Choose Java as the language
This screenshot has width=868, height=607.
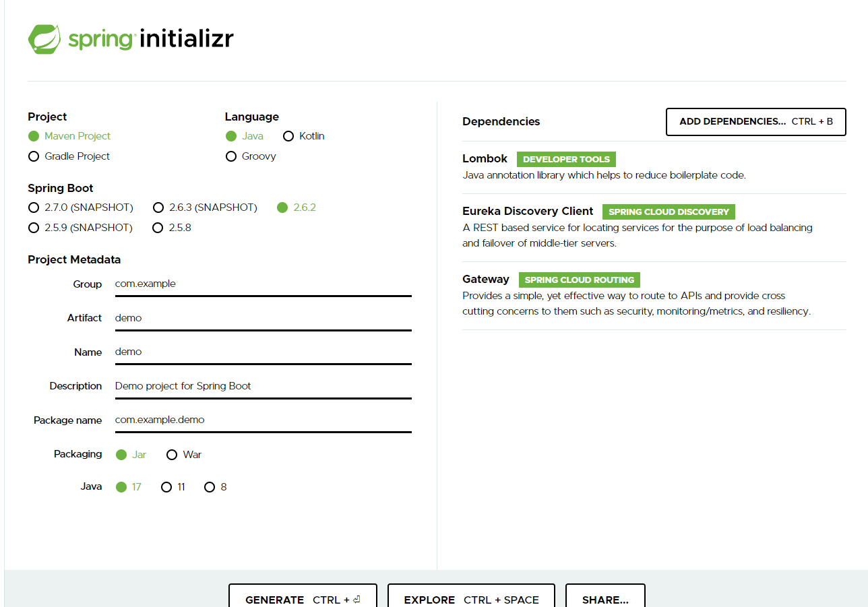tap(244, 136)
